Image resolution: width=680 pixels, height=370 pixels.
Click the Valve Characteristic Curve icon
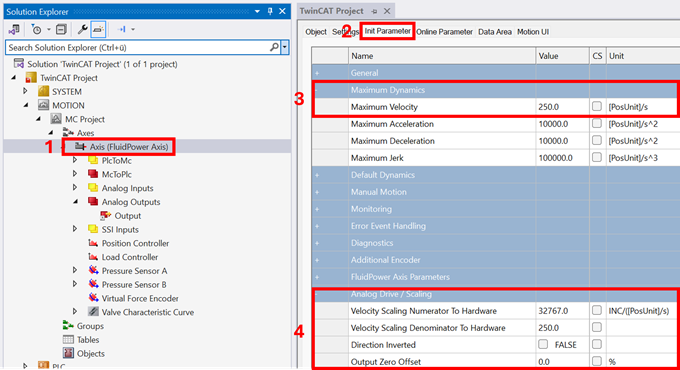coord(93,312)
